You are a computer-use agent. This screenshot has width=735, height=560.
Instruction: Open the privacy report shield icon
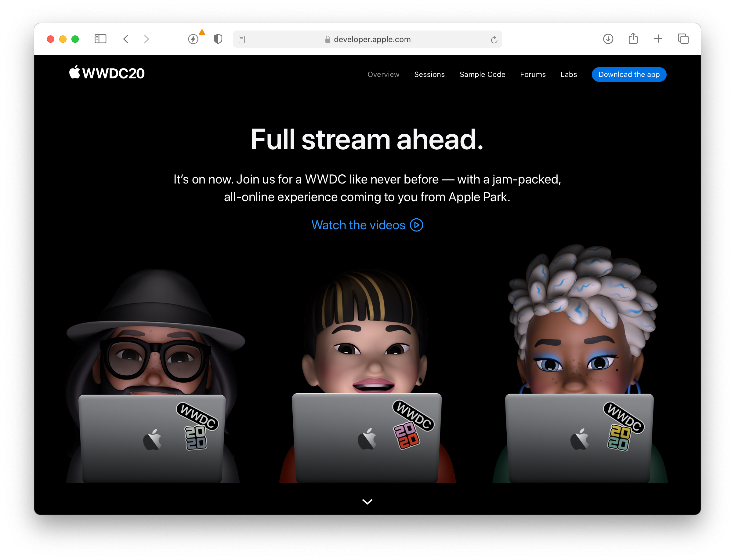click(x=218, y=39)
